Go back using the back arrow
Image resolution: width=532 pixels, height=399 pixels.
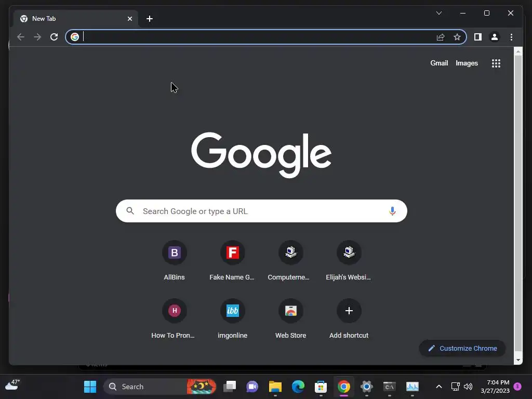pos(21,37)
